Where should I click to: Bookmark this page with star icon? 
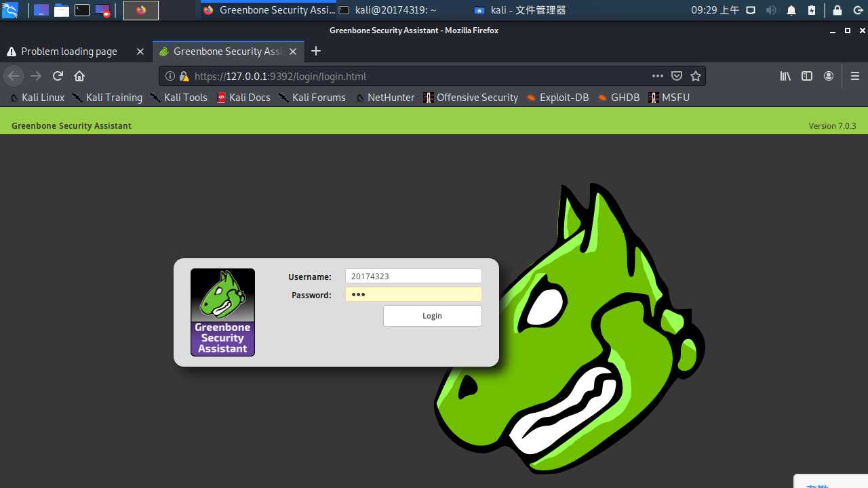[x=696, y=76]
